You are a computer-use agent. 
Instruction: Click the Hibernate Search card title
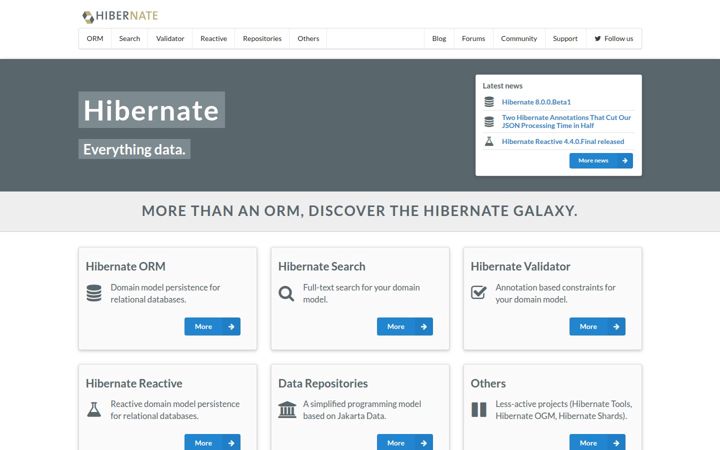click(321, 266)
